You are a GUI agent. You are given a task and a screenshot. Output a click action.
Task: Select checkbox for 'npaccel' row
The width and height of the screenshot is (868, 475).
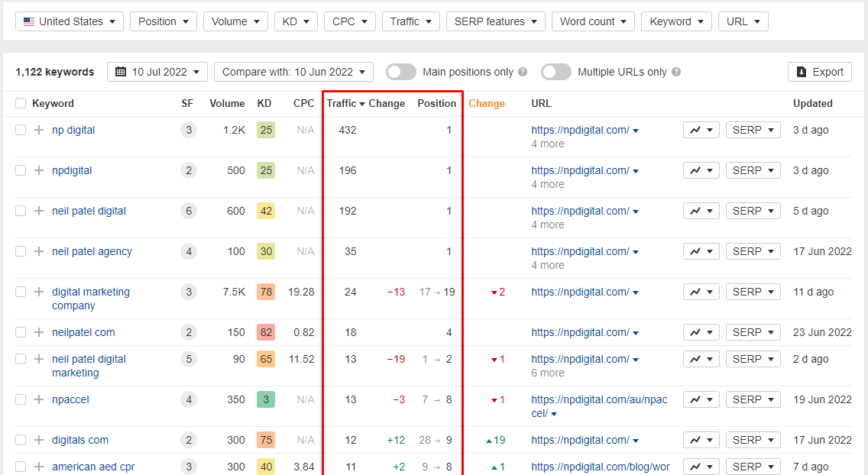(x=21, y=399)
